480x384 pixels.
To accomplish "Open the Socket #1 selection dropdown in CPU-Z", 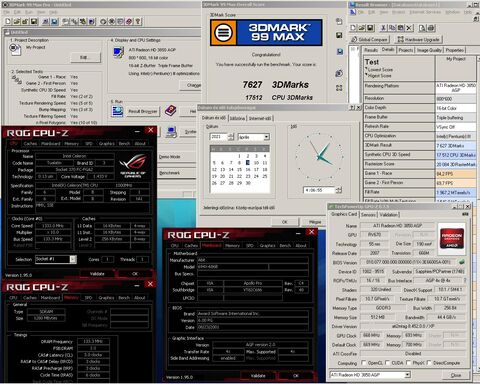I will [x=73, y=259].
